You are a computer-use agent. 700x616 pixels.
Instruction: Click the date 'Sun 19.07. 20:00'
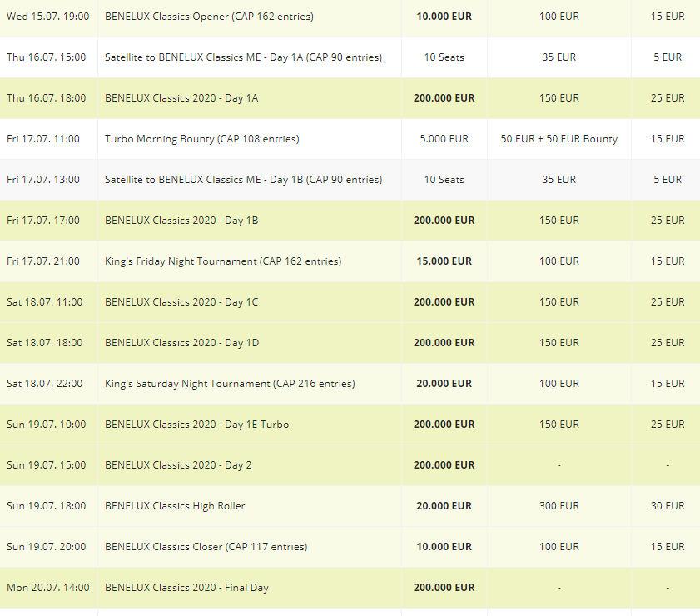(47, 546)
